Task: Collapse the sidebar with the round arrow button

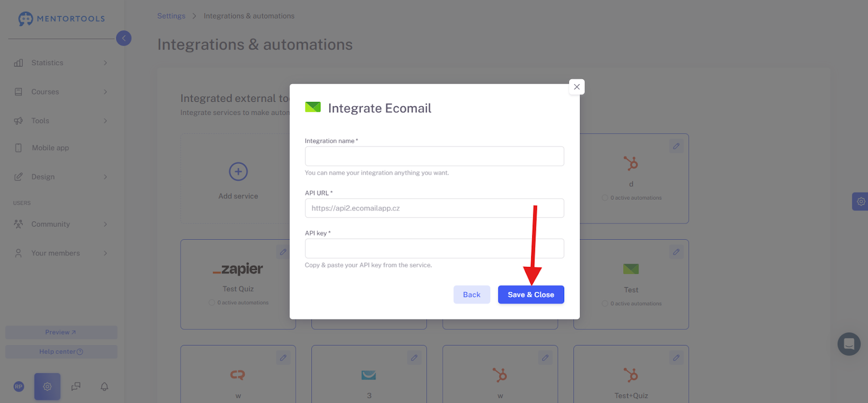Action: pyautogui.click(x=124, y=38)
